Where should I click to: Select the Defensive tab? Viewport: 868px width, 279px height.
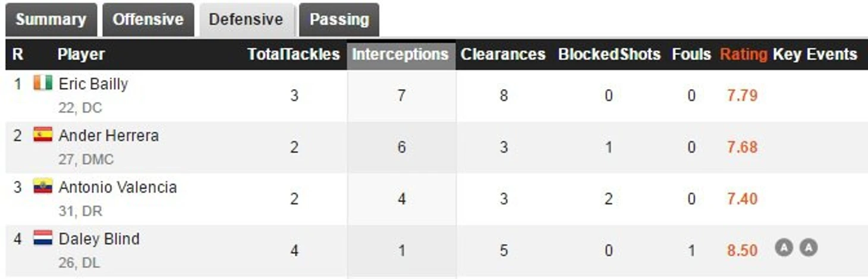[x=246, y=20]
